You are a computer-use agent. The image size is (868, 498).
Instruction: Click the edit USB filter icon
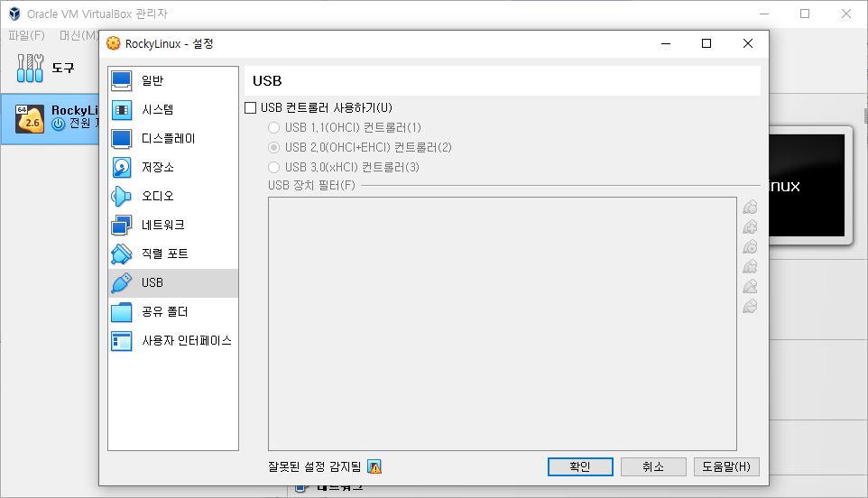(750, 247)
